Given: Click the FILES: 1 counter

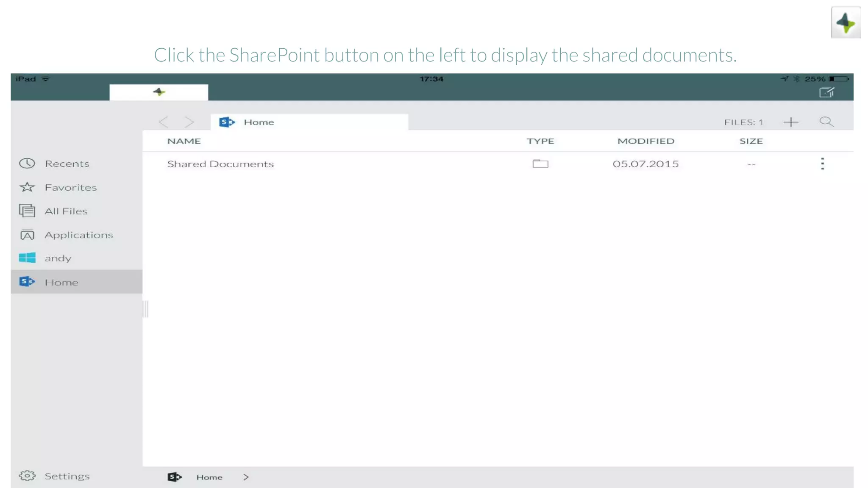Looking at the screenshot, I should (743, 122).
